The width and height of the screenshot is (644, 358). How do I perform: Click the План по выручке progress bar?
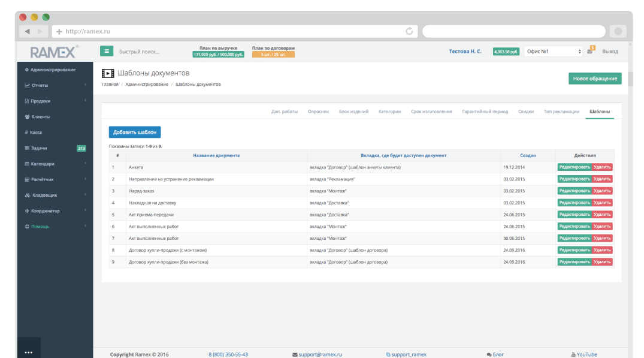[218, 54]
